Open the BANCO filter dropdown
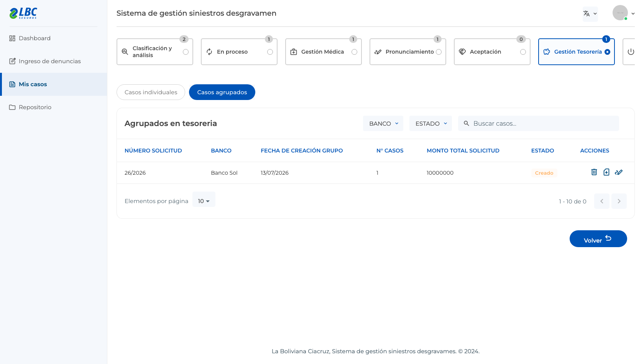The height and width of the screenshot is (364, 644). point(383,123)
